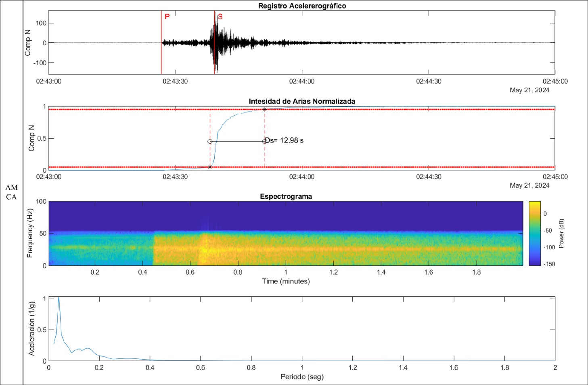
Task: Click the '0.5' tick on the Arias axis
Action: (x=42, y=138)
